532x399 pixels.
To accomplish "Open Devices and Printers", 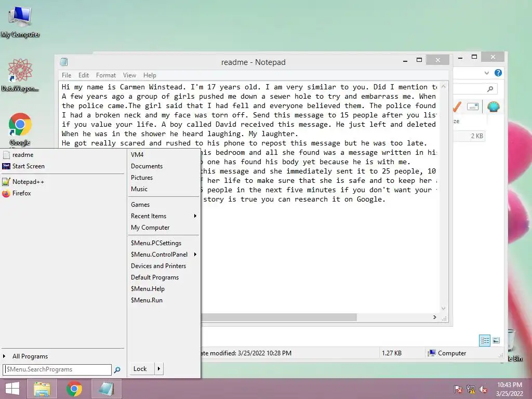I will click(164, 266).
